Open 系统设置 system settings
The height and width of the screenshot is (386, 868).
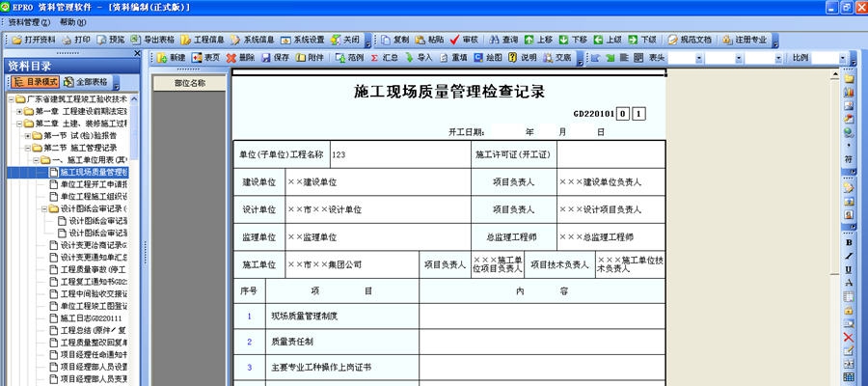pyautogui.click(x=302, y=40)
